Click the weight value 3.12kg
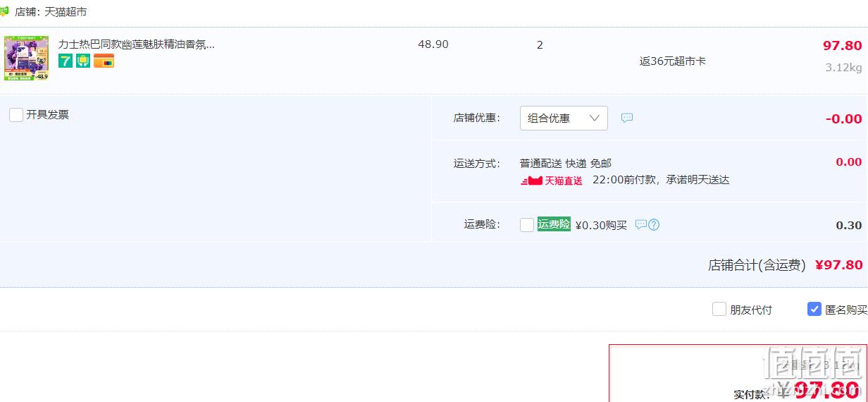The height and width of the screenshot is (402, 868). click(x=844, y=68)
